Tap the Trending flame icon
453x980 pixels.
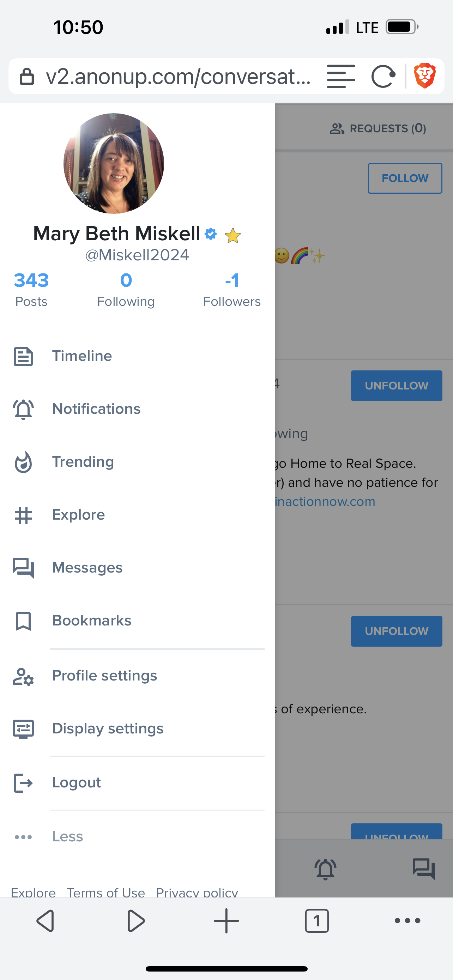[x=23, y=462]
